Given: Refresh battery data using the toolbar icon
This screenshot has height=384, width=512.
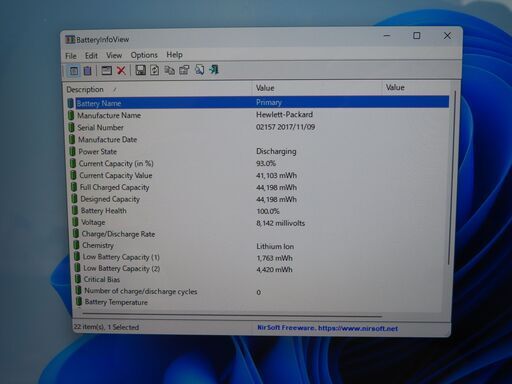Looking at the screenshot, I should tap(154, 70).
